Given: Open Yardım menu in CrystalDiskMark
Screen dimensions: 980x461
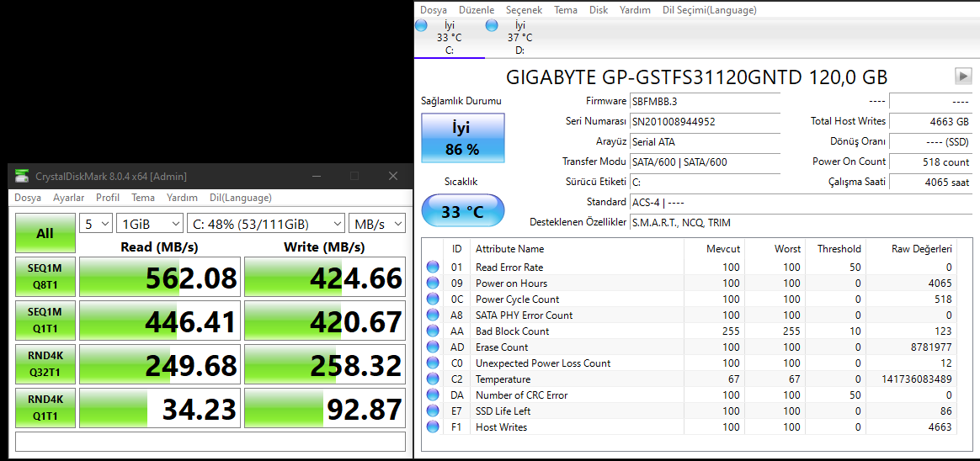Looking at the screenshot, I should [x=182, y=198].
